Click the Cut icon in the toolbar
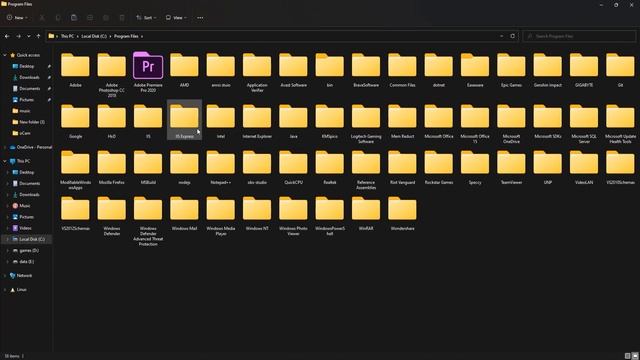 (x=42, y=18)
